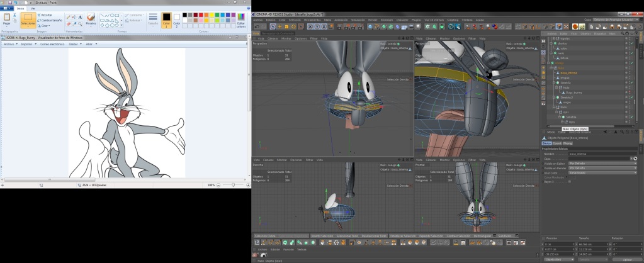
Task: Toggle the green checkmark for dientes object
Action: click(x=631, y=43)
